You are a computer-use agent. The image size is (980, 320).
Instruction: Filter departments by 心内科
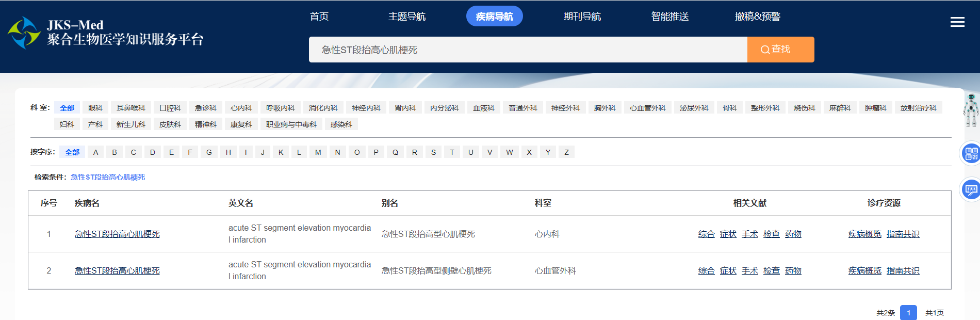pyautogui.click(x=241, y=108)
